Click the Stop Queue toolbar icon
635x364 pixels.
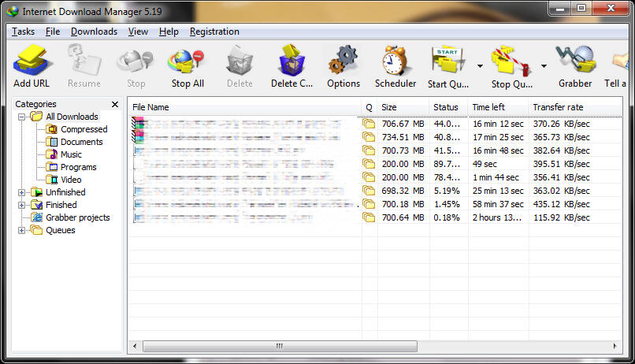click(x=511, y=61)
